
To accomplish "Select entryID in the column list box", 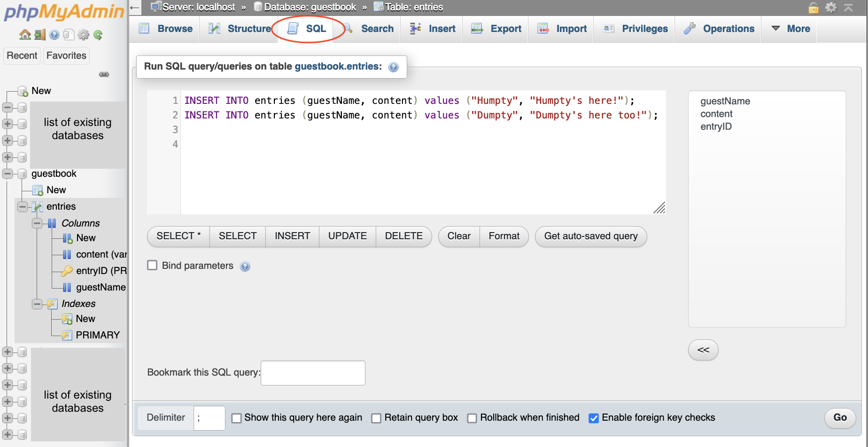I will pyautogui.click(x=716, y=127).
